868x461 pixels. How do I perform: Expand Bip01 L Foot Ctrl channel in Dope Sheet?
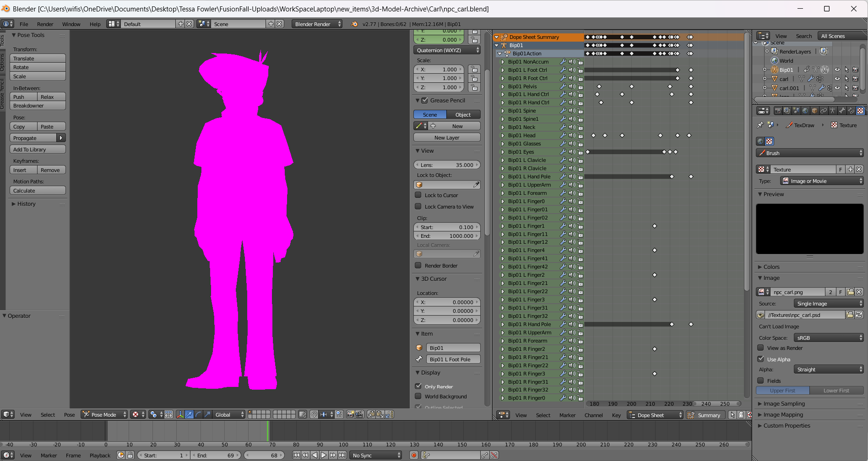(x=503, y=70)
